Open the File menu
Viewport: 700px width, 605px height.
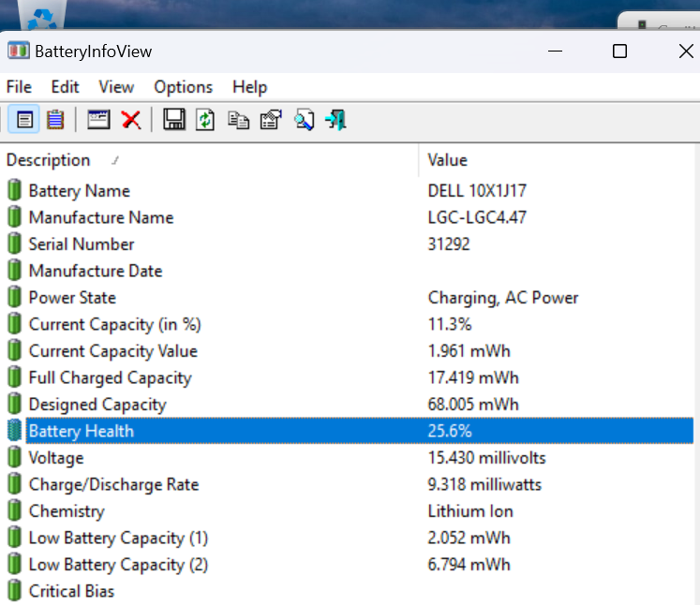[19, 87]
